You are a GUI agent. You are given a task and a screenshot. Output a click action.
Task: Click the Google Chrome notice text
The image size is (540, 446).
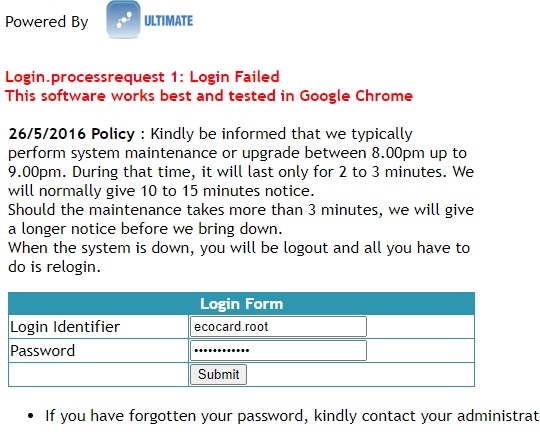[x=209, y=96]
